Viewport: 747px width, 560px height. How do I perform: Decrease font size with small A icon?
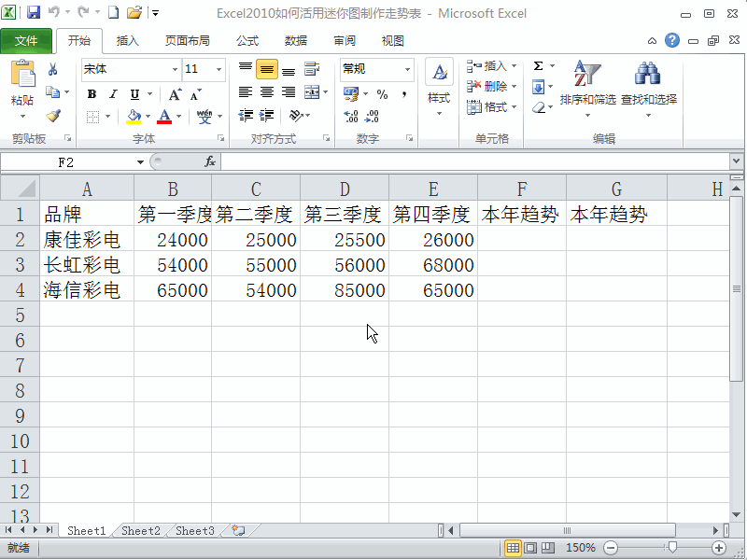click(195, 95)
